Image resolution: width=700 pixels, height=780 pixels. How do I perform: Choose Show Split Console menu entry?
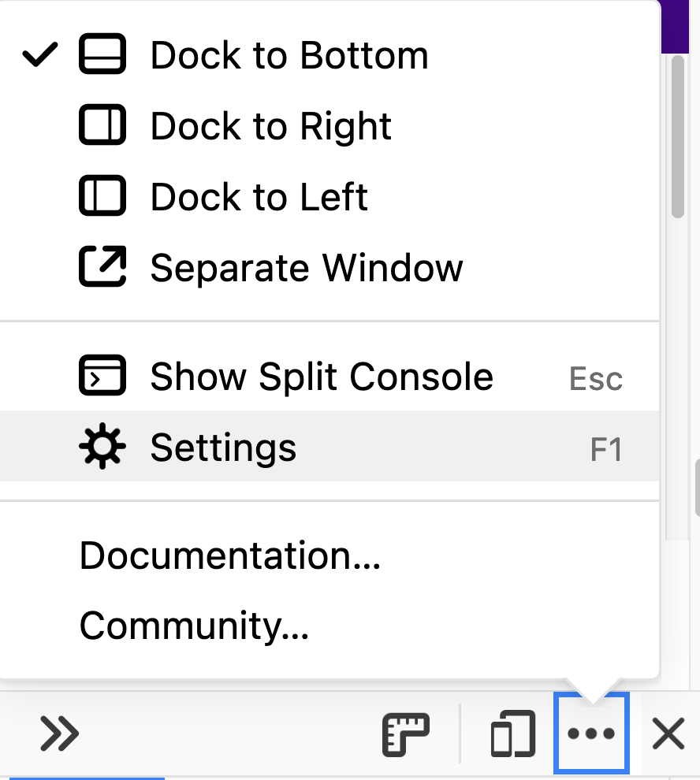[322, 376]
